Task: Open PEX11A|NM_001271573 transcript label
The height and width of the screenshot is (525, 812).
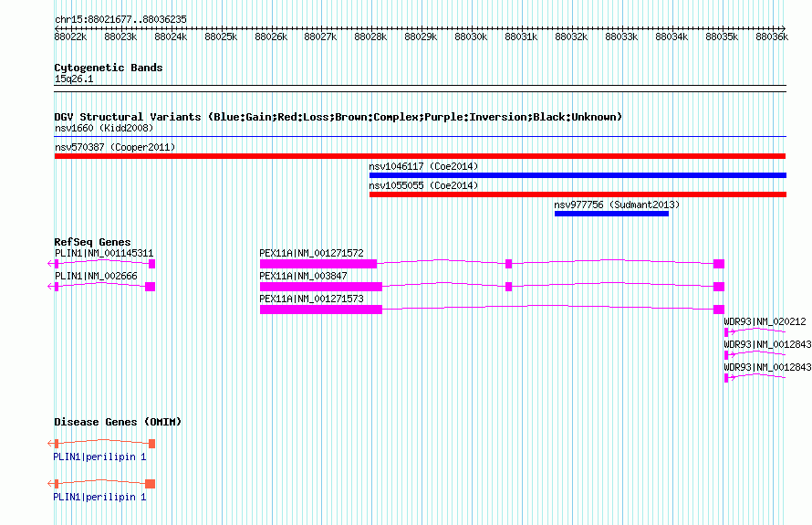Action: click(x=311, y=299)
